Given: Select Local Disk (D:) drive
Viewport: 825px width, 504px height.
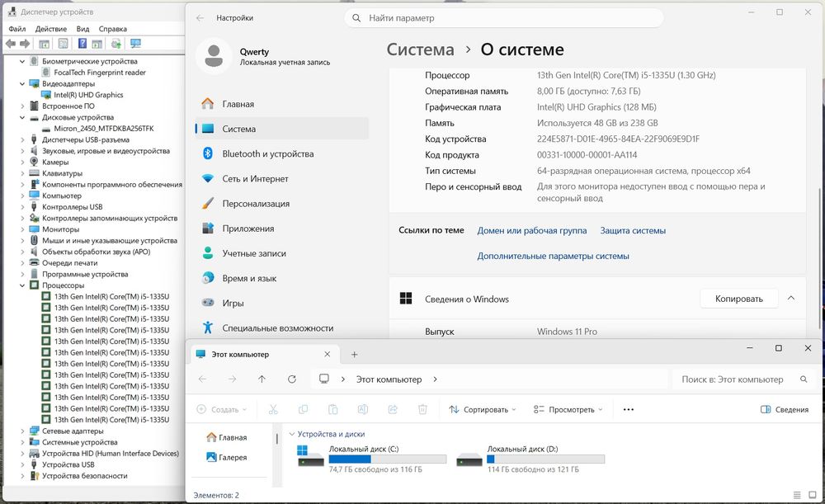Looking at the screenshot, I should click(530, 459).
